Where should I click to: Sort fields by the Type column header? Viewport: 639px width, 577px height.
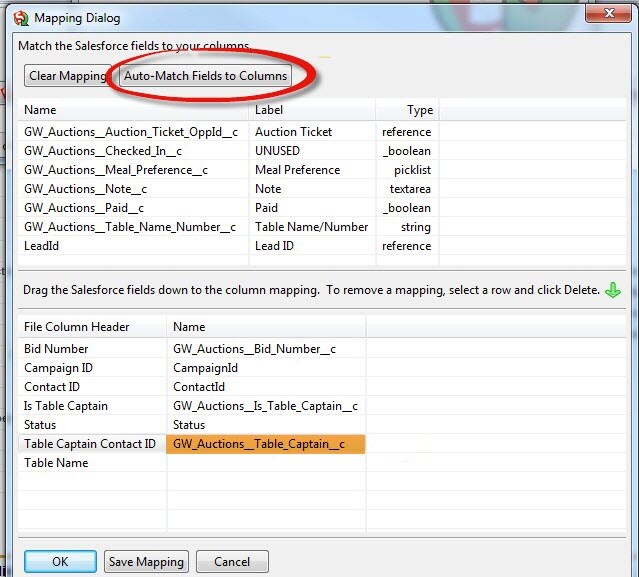407,110
